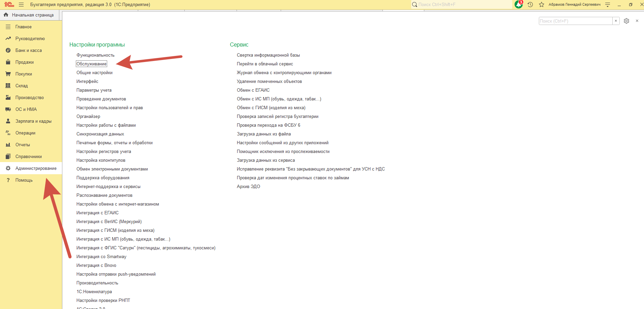Click the Производство factory icon

point(8,97)
